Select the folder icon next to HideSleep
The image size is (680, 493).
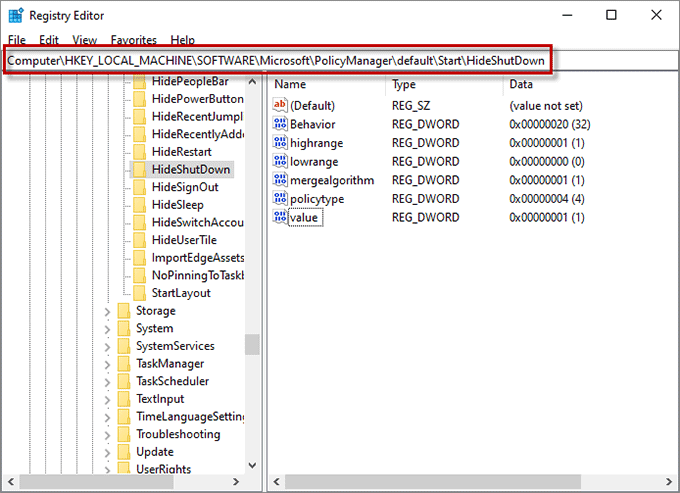139,205
